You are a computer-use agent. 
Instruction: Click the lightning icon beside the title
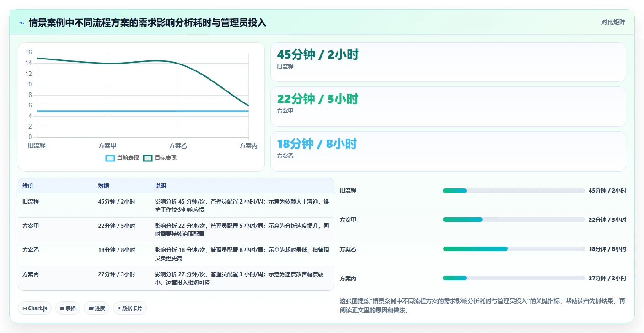(x=22, y=23)
